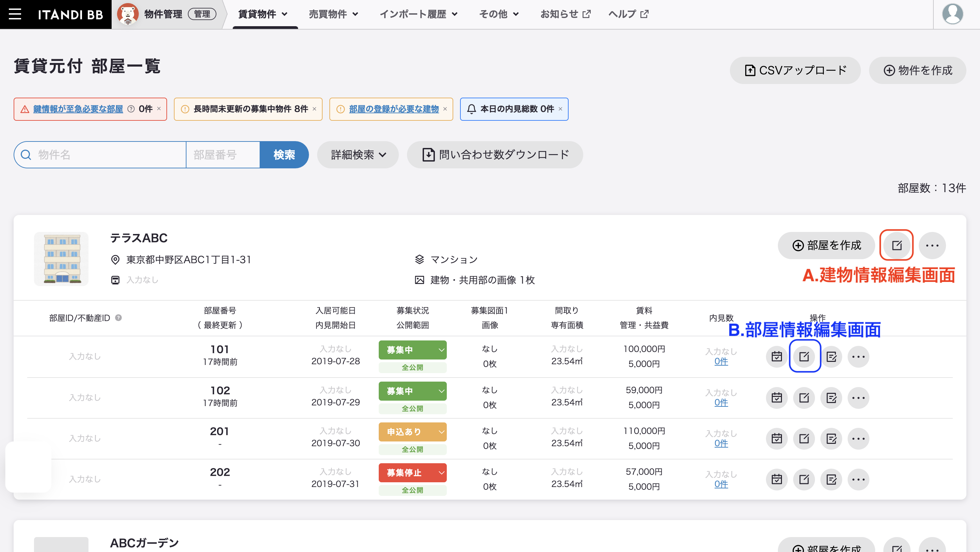Open more options for room 201

pos(858,439)
